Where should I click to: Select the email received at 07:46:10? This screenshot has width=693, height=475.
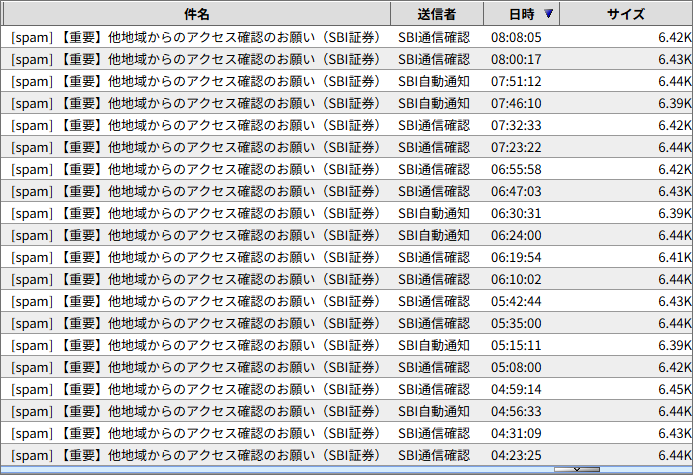[x=346, y=103]
